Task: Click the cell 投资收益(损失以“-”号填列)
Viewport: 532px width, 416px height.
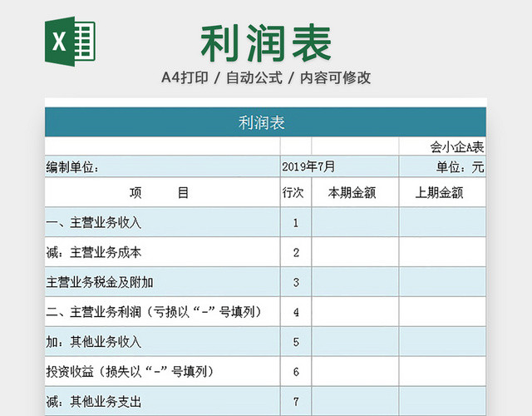Action: tap(162, 372)
